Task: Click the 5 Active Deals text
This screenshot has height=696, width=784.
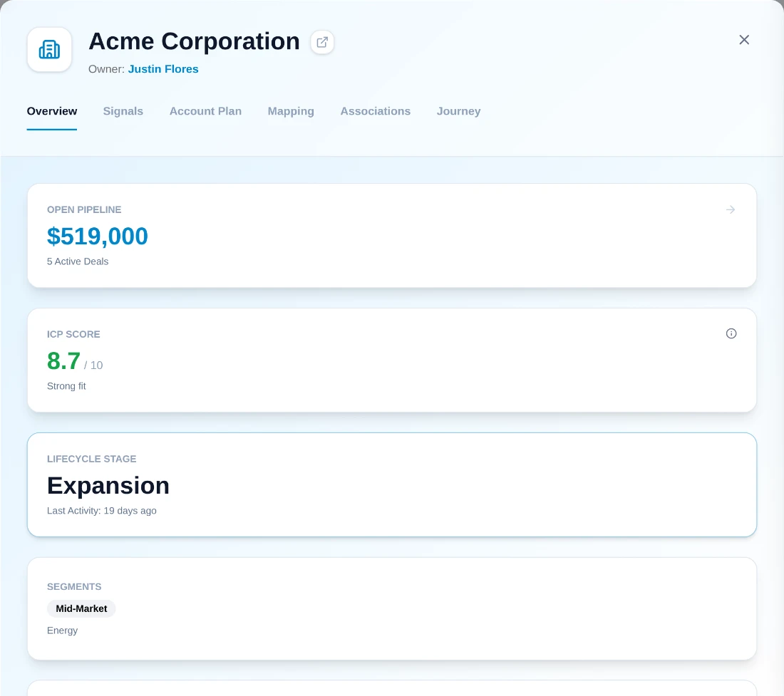Action: (x=78, y=261)
